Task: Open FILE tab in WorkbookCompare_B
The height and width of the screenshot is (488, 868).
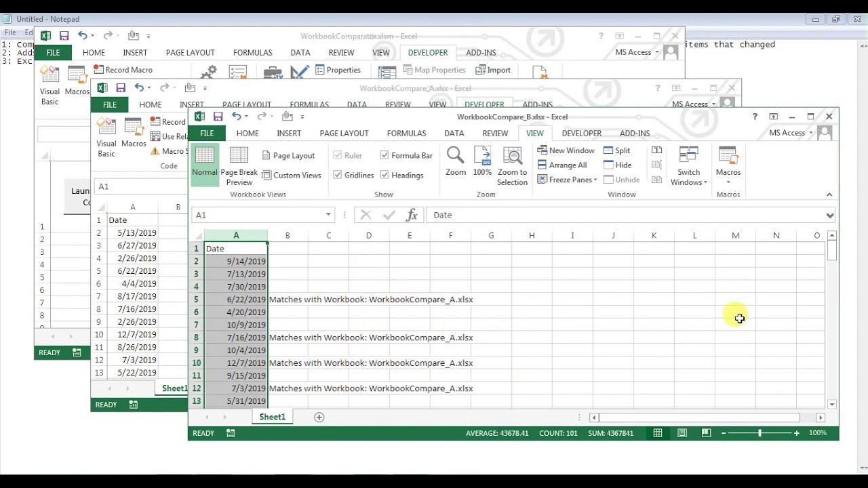Action: pyautogui.click(x=207, y=134)
